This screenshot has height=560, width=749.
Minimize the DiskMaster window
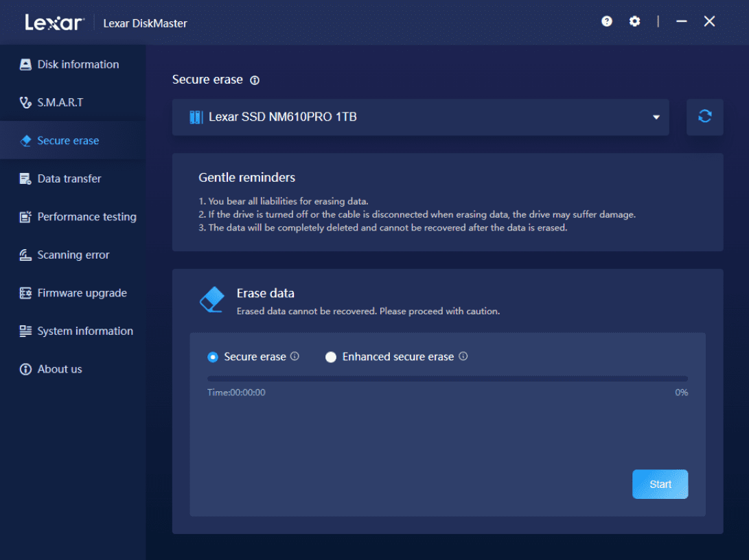(681, 21)
